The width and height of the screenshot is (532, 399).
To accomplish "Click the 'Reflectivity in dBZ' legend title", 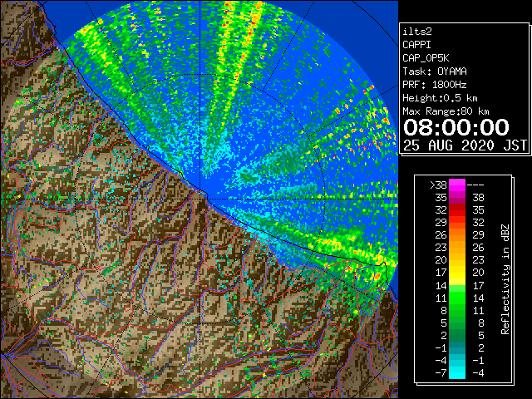I will coord(505,279).
